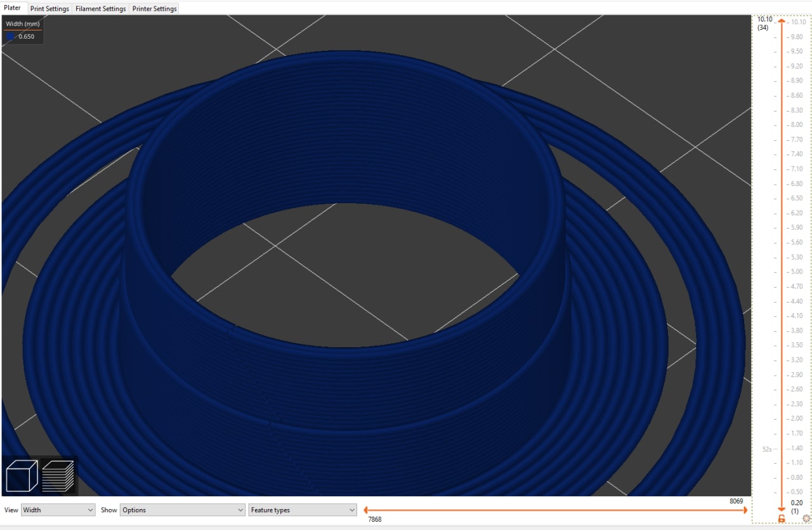Open the Plater tab

[13, 8]
